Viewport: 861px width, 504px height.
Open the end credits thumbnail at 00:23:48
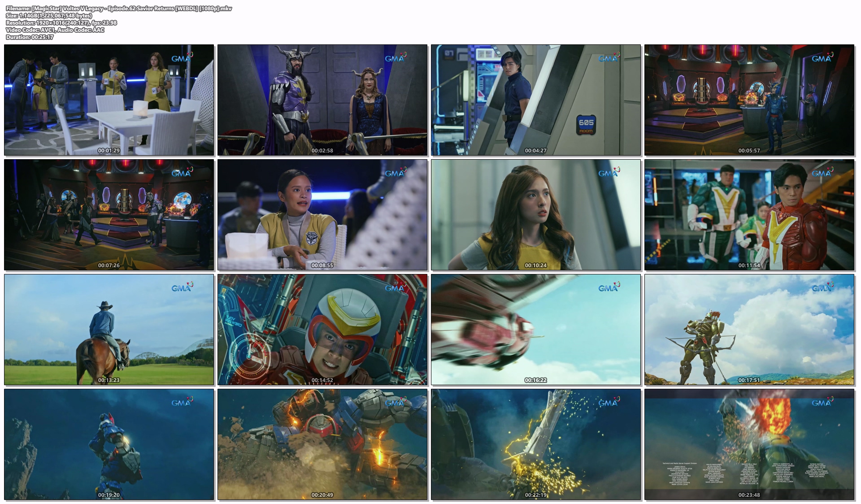pos(749,444)
